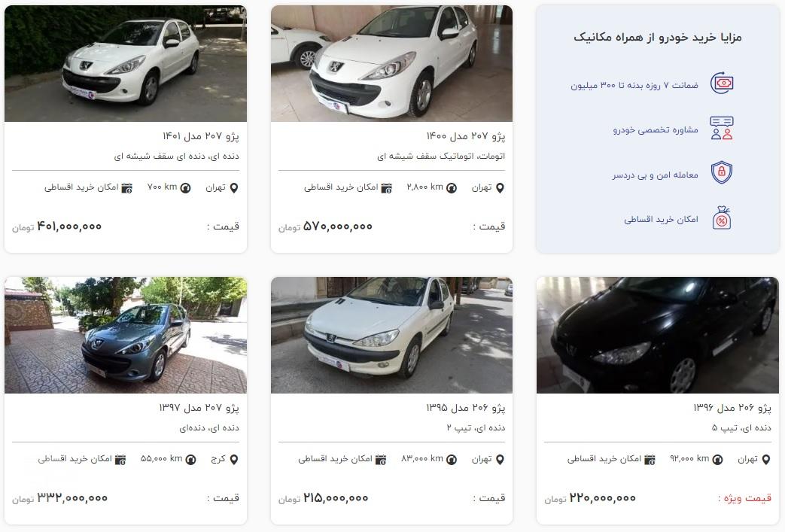Open white Peugeot 207 1401 photo
The width and height of the screenshot is (785, 532).
[x=126, y=63]
